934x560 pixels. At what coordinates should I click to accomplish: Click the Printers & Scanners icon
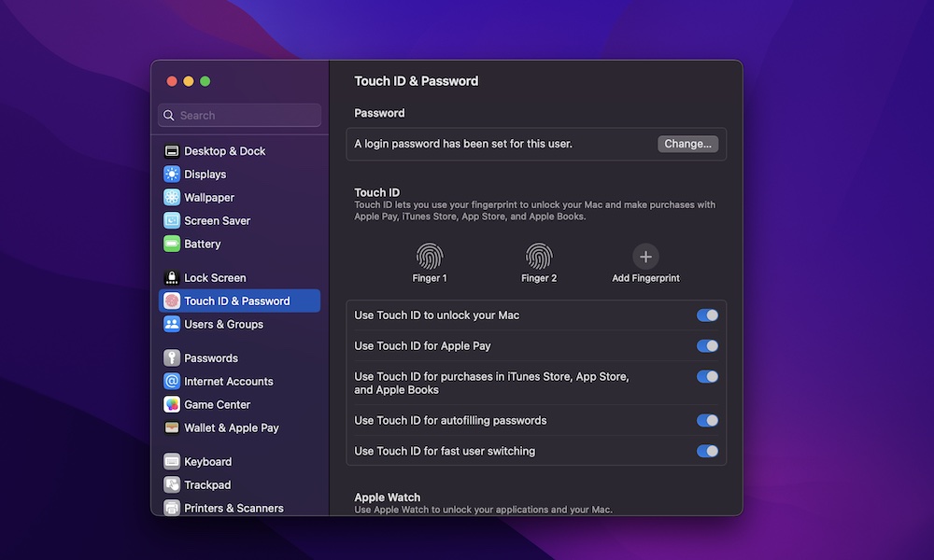click(172, 509)
